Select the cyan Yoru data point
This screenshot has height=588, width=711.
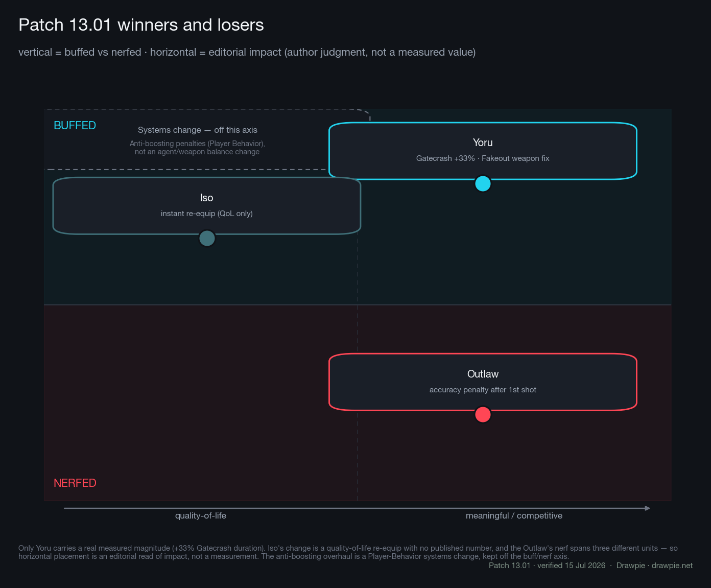click(483, 183)
